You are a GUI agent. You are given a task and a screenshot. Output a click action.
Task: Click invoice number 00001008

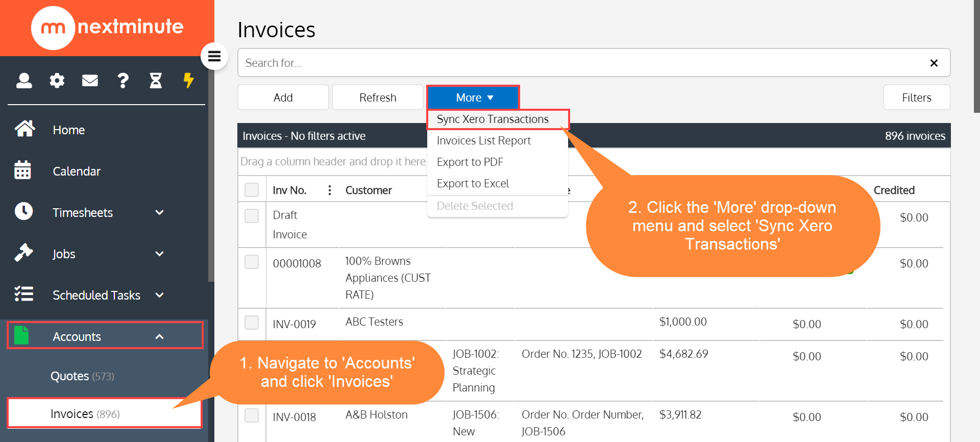coord(297,264)
